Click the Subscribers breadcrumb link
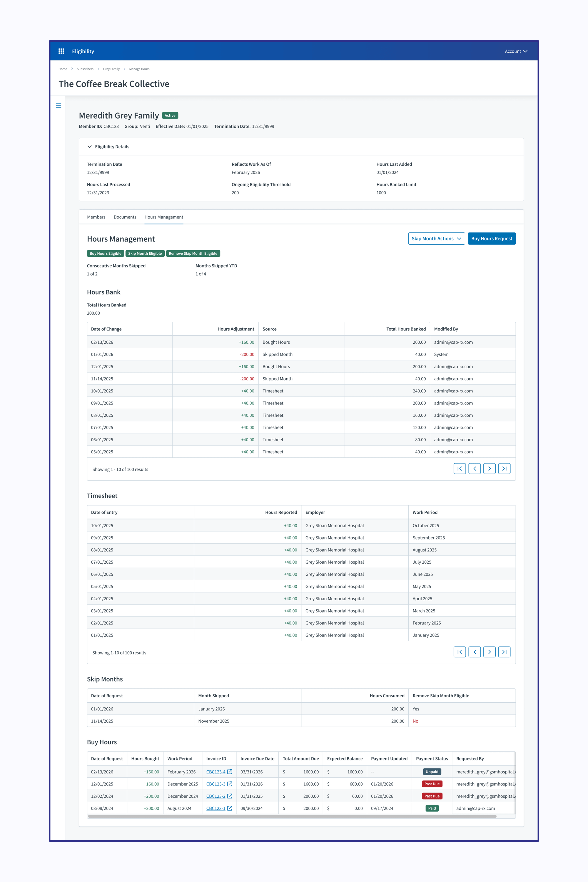Image resolution: width=588 pixels, height=882 pixels. 85,69
